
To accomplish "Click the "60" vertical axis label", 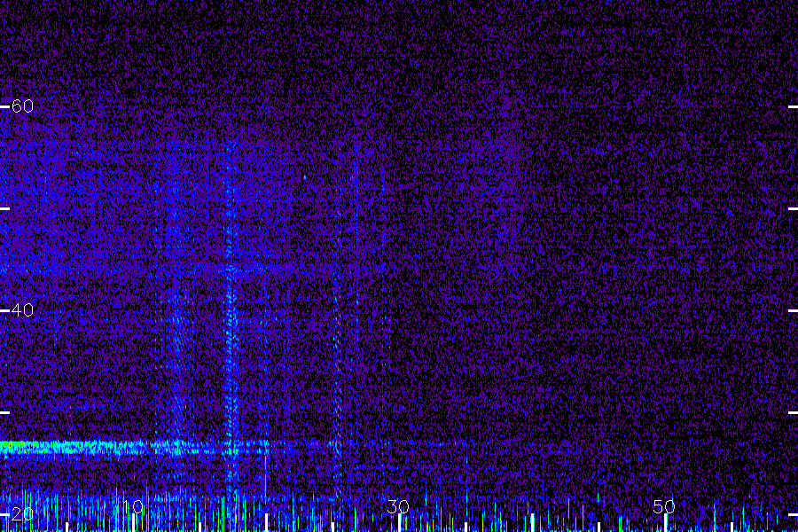I will click(22, 106).
